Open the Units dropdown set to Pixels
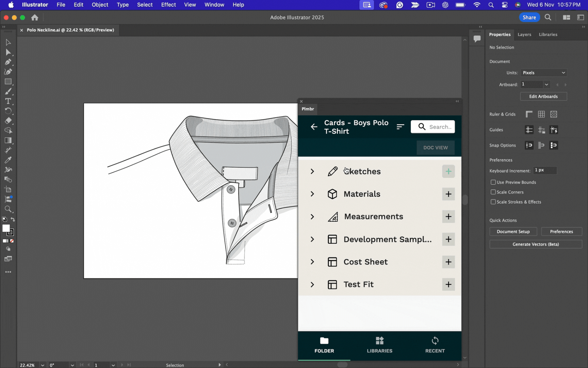Image resolution: width=588 pixels, height=368 pixels. [x=544, y=73]
